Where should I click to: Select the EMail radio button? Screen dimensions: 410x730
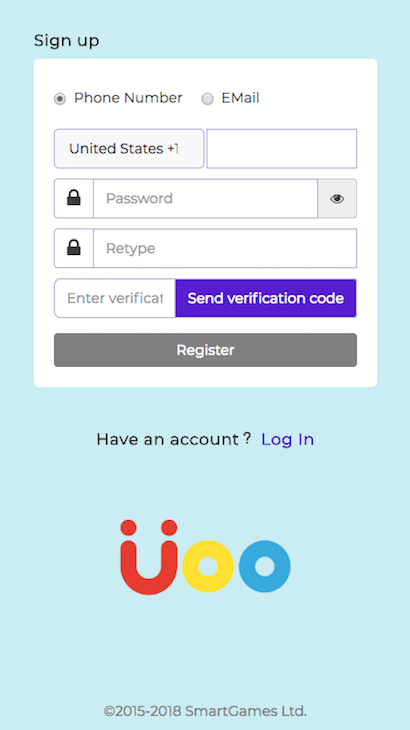point(207,99)
